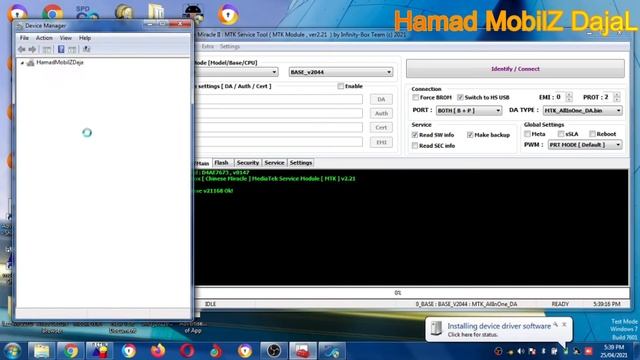Click the wrench icon on driver notification

click(556, 325)
